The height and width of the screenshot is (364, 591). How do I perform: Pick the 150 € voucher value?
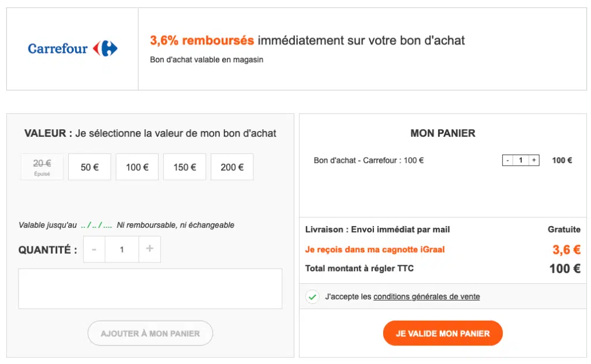(x=185, y=167)
